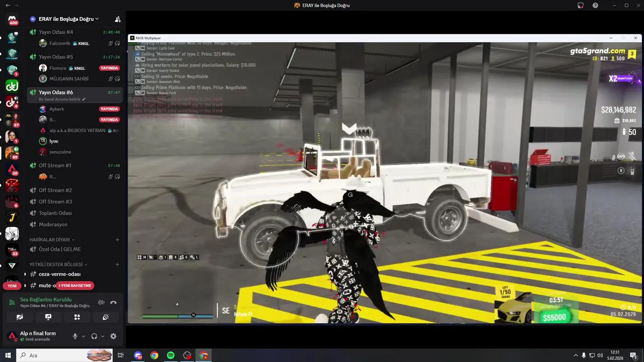This screenshot has height=362, width=644.
Task: Join Moderasyon voice channel
Action: 74,224
